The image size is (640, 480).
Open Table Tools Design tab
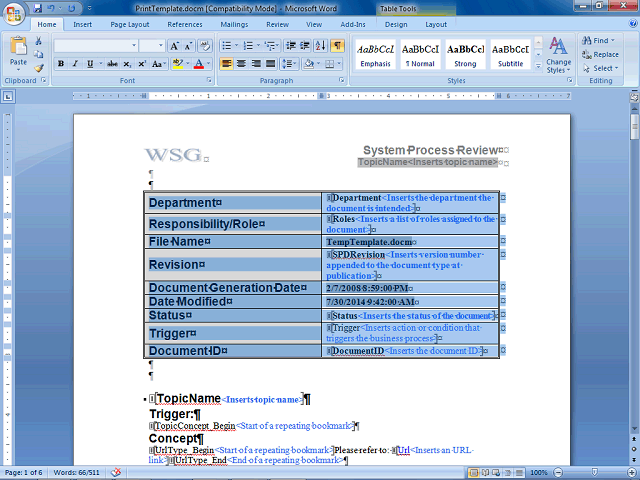point(396,24)
